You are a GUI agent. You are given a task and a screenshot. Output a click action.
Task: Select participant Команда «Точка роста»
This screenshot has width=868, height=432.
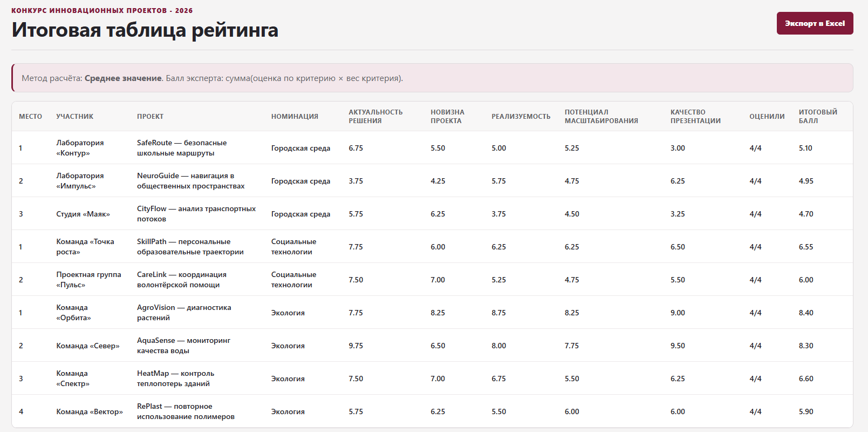(x=85, y=247)
